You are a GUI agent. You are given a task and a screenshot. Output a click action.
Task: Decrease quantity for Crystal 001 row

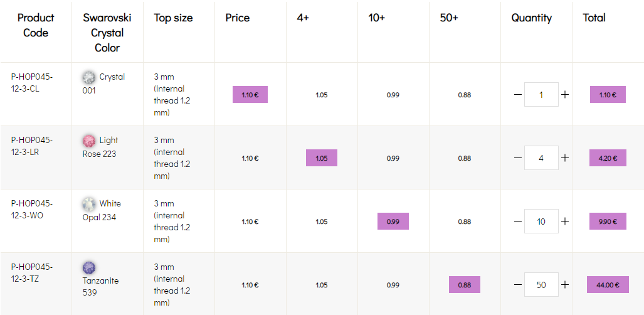[517, 95]
